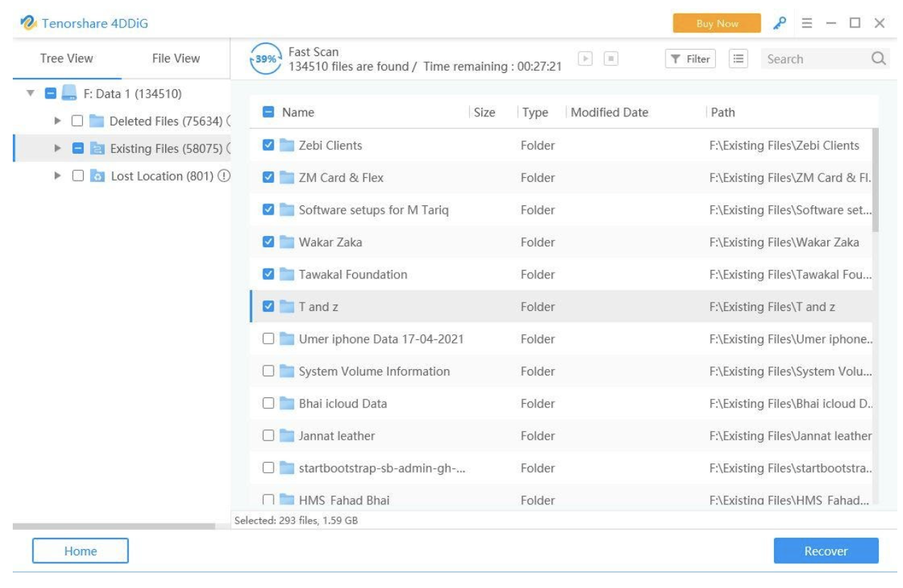This screenshot has height=588, width=903.
Task: Switch to Tree View tab
Action: point(67,59)
